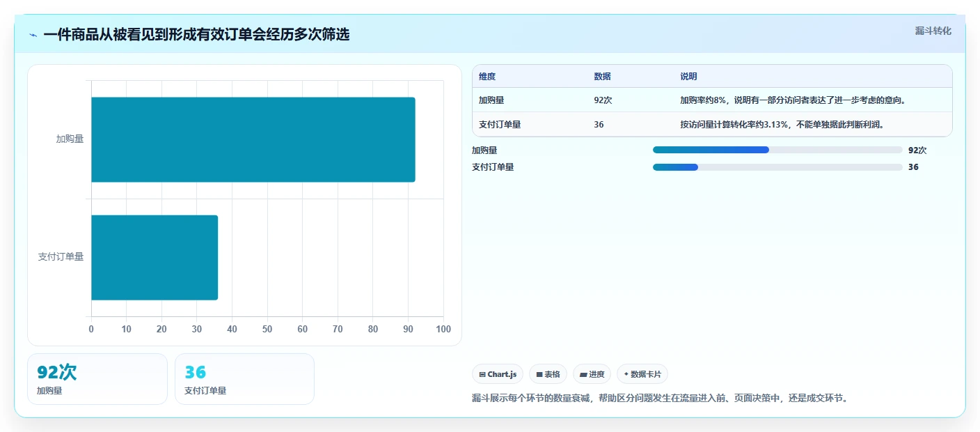Click the 支付订单量 progress row label
This screenshot has height=432, width=980.
[493, 167]
